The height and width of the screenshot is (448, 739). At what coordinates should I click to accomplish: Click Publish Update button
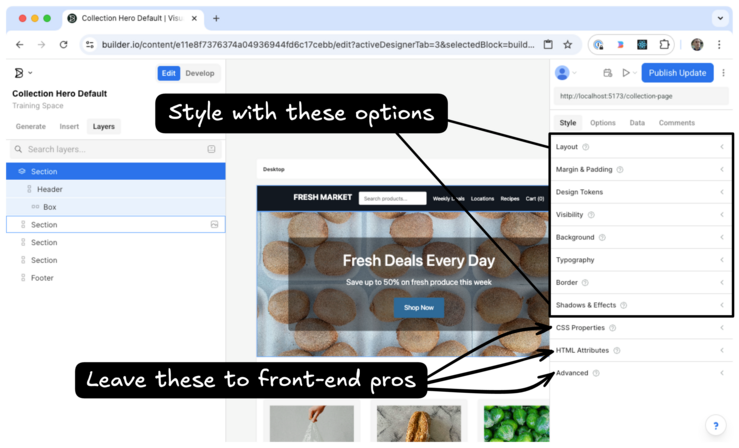coord(677,73)
